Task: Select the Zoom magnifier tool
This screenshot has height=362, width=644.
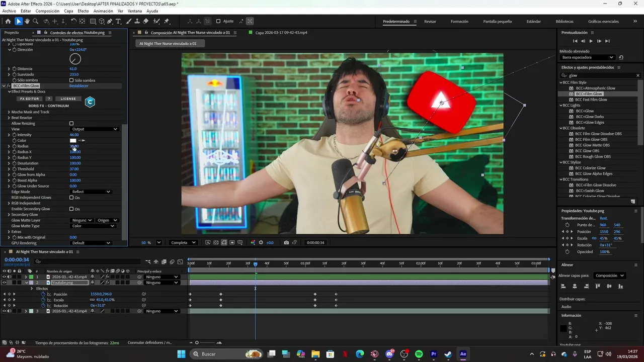Action: click(36, 21)
